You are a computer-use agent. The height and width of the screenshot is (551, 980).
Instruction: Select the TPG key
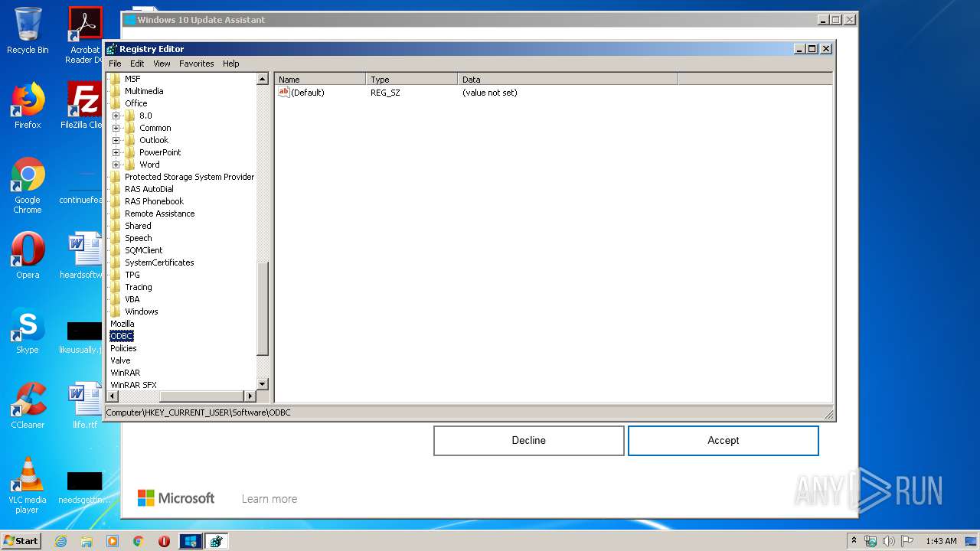[132, 275]
